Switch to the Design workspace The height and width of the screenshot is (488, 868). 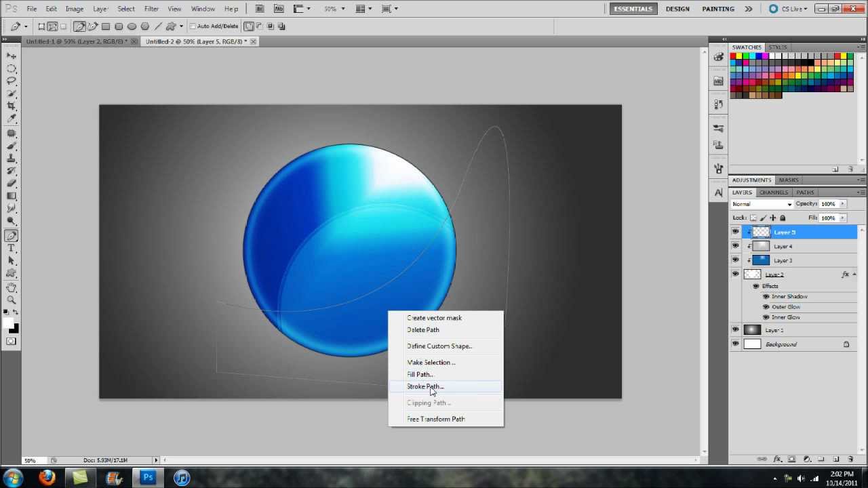pos(677,9)
